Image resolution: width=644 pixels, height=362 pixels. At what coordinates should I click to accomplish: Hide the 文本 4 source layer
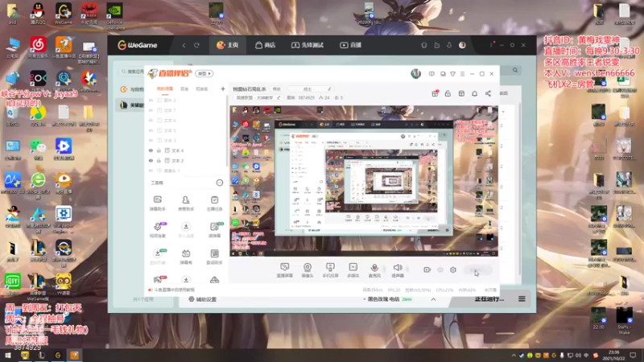151,150
